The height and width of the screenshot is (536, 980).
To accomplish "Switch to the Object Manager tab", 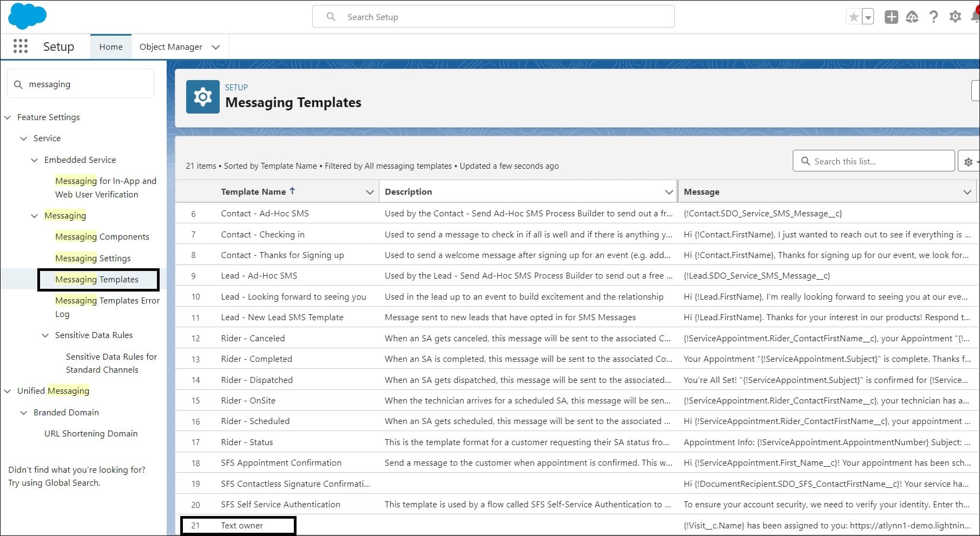I will click(171, 47).
